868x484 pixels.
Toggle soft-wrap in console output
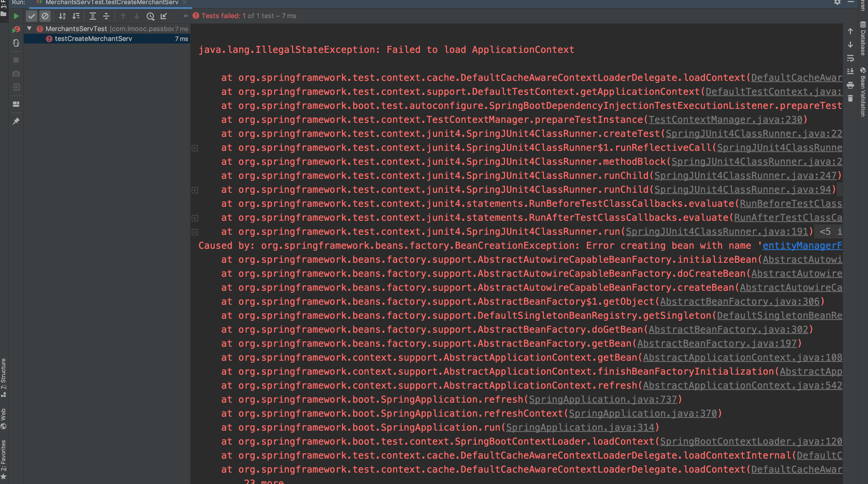pyautogui.click(x=850, y=58)
